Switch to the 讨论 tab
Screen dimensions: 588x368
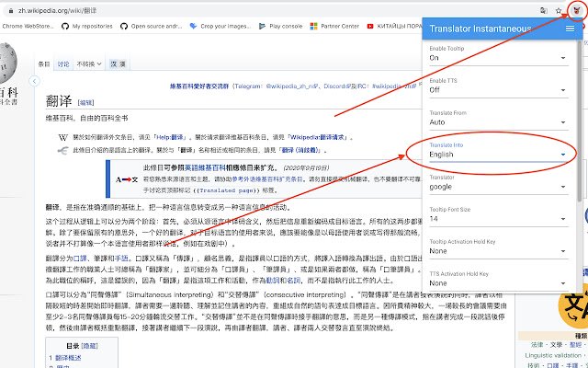pos(63,64)
